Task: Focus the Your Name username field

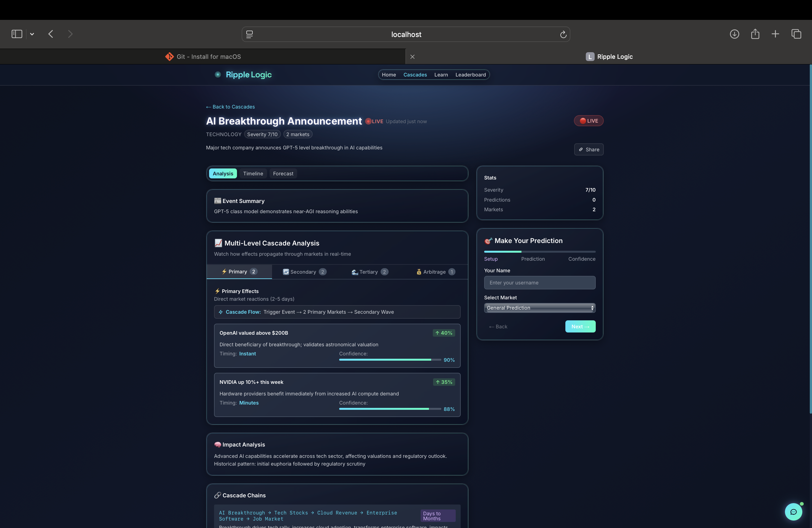Action: [x=539, y=283]
